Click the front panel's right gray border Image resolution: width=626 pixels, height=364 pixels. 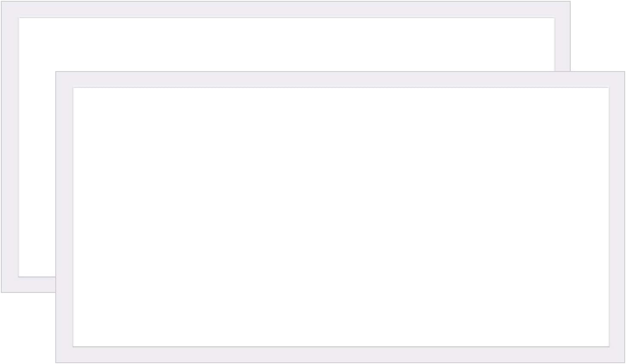[x=617, y=217]
